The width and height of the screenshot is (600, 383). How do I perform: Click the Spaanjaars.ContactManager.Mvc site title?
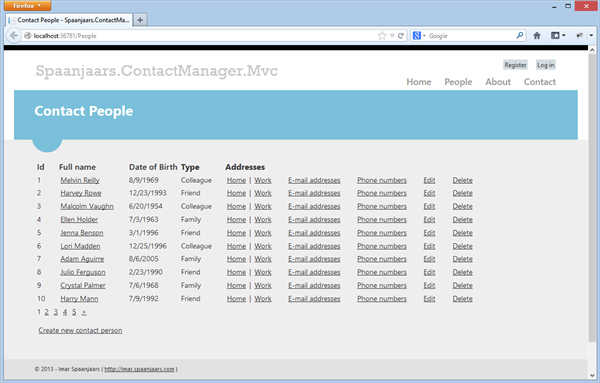click(x=157, y=71)
